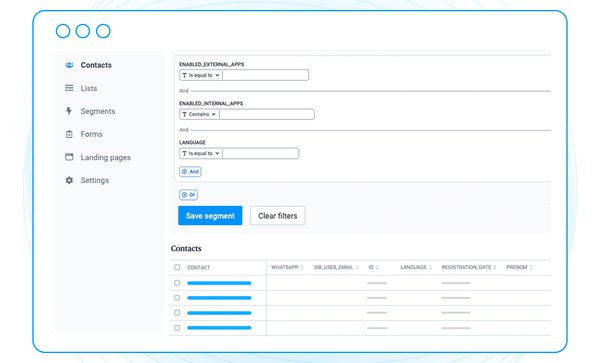The image size is (600, 363).
Task: Add an And condition
Action: (x=190, y=172)
